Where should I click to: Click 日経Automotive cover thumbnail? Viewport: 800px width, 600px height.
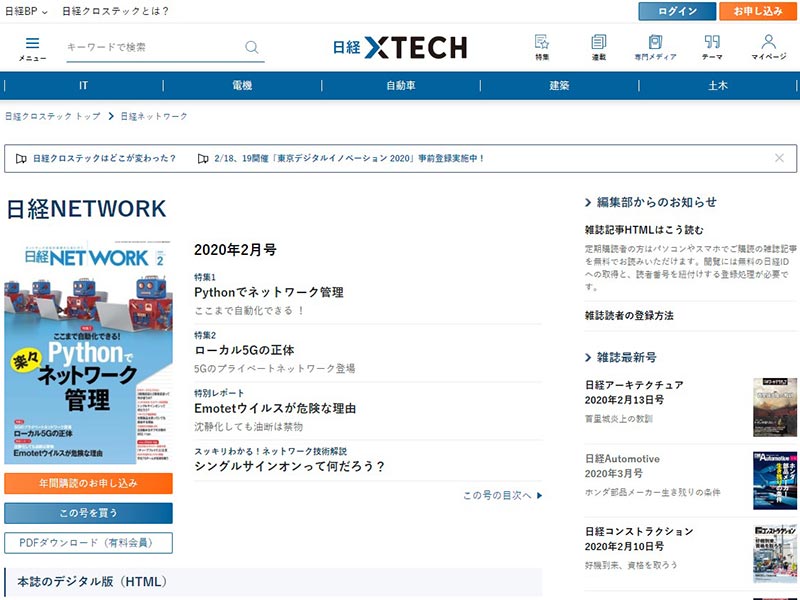point(774,480)
